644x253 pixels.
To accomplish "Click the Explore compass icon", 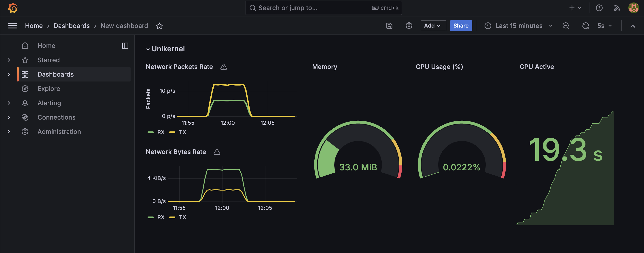I will pyautogui.click(x=25, y=89).
